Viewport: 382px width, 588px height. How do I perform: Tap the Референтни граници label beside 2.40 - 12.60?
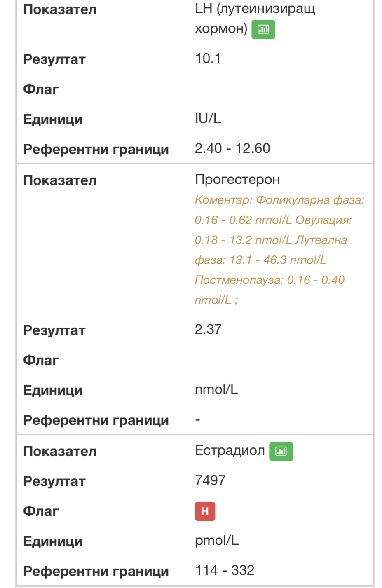(x=96, y=150)
